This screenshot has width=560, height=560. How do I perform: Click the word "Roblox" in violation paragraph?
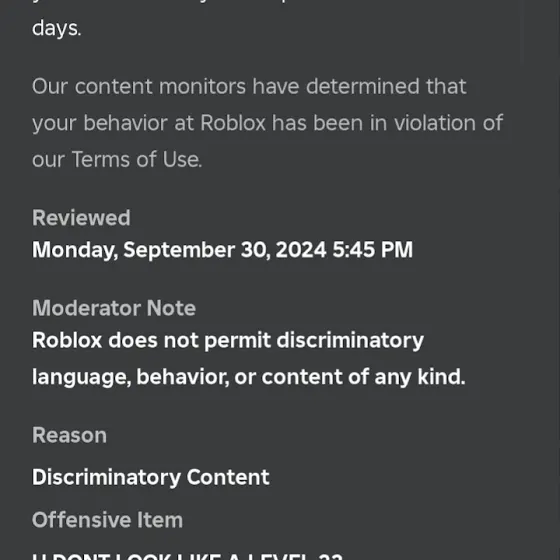click(233, 123)
